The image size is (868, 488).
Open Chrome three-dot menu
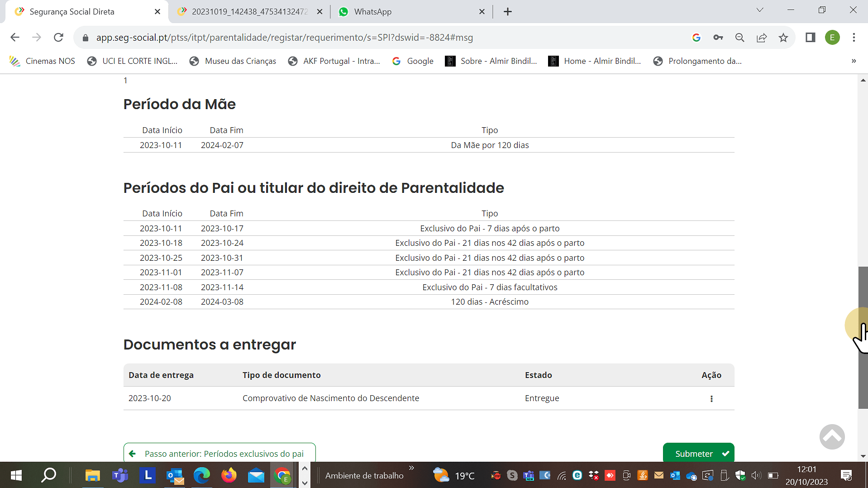[854, 38]
